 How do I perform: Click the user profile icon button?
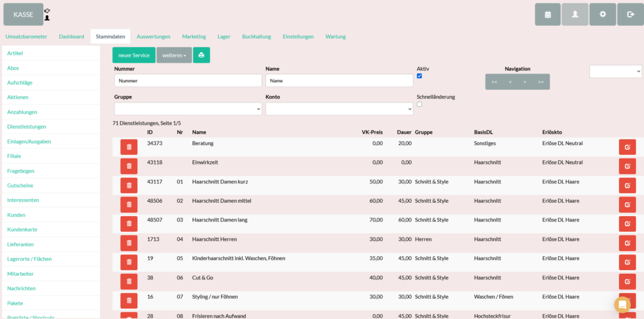coord(575,14)
